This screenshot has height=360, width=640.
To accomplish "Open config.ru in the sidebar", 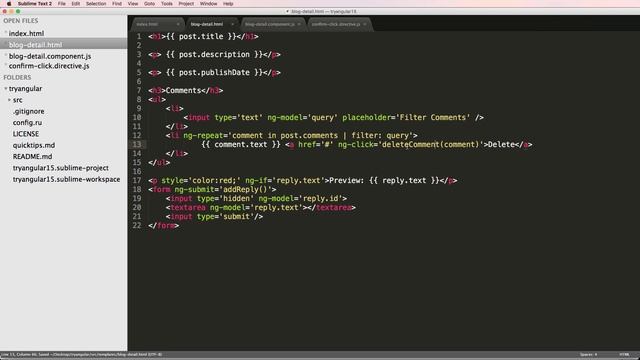I will tap(27, 123).
